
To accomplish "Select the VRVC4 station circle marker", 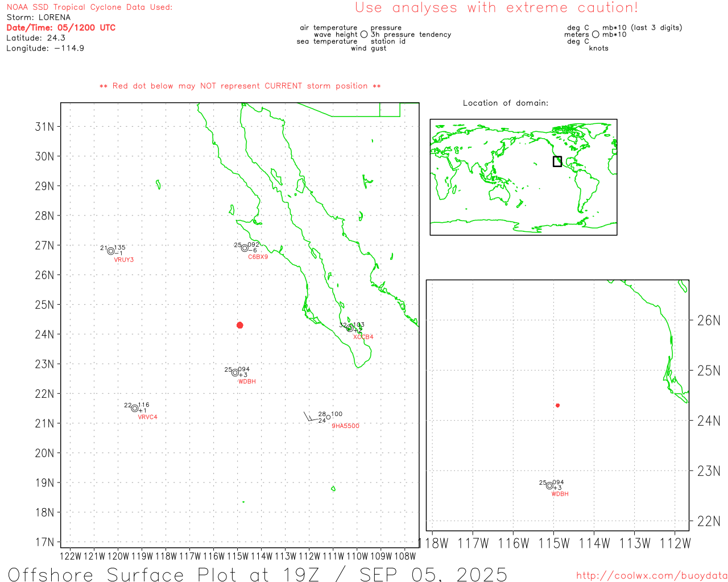I will [x=135, y=408].
